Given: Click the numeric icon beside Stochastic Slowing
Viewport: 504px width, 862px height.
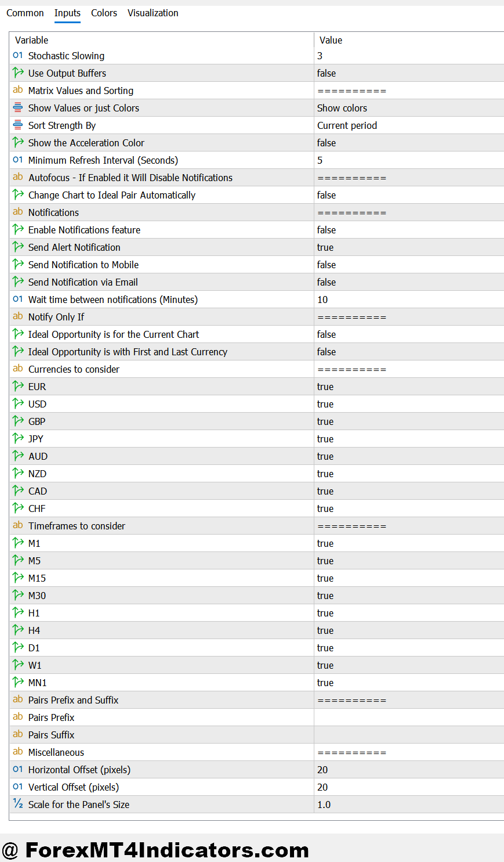Looking at the screenshot, I should 17,55.
